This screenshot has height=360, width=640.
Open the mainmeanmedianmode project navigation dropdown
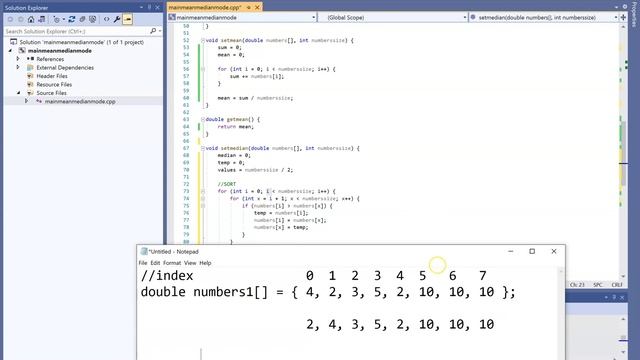point(313,18)
